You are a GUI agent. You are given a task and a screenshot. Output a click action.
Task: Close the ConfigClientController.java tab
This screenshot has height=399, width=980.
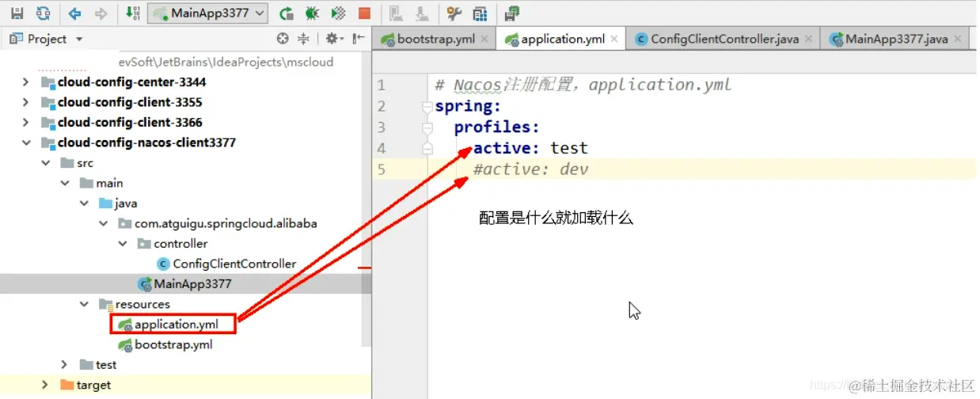pos(807,39)
